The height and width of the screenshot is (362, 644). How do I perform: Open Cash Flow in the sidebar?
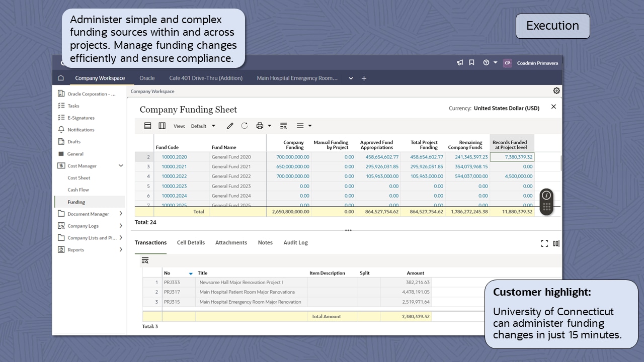coord(78,190)
